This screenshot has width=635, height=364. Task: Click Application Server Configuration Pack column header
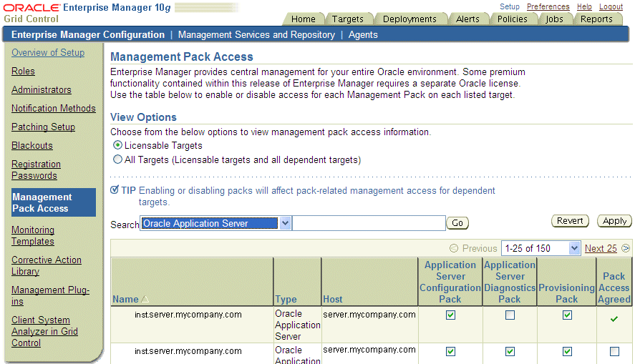(450, 282)
